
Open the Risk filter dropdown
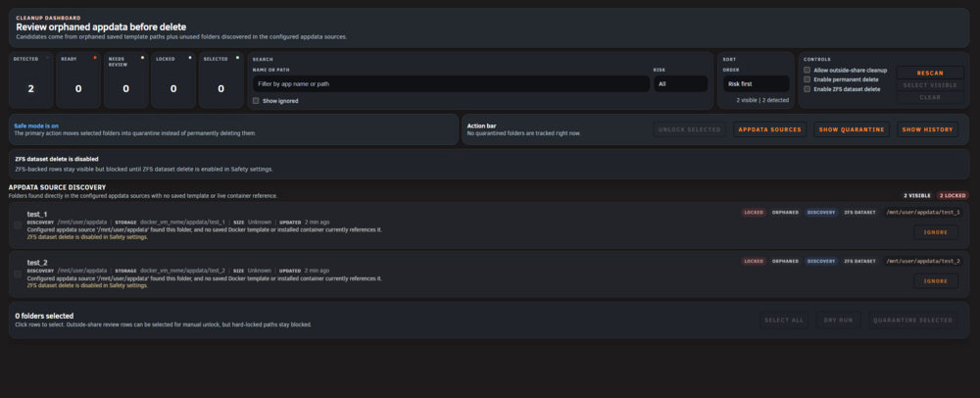click(x=681, y=83)
